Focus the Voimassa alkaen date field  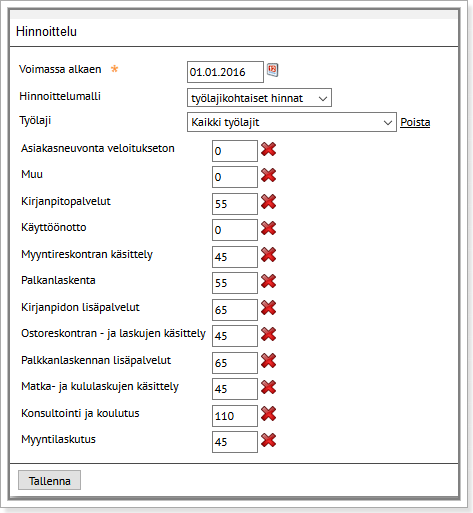tap(225, 72)
